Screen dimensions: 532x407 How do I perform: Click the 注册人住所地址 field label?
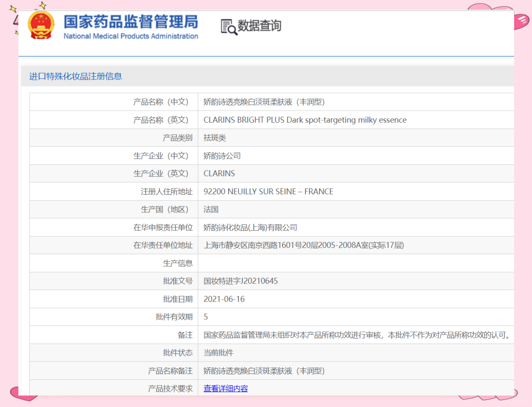(x=167, y=192)
